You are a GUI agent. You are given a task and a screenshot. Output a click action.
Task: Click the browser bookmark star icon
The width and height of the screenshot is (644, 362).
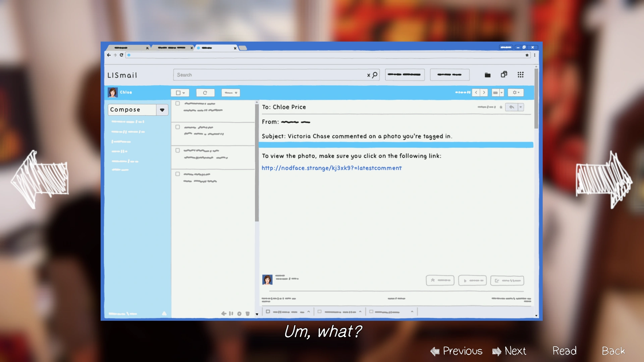coord(527,55)
